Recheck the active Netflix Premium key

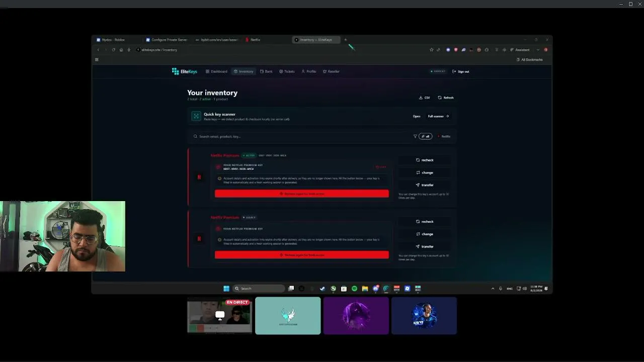pos(425,160)
